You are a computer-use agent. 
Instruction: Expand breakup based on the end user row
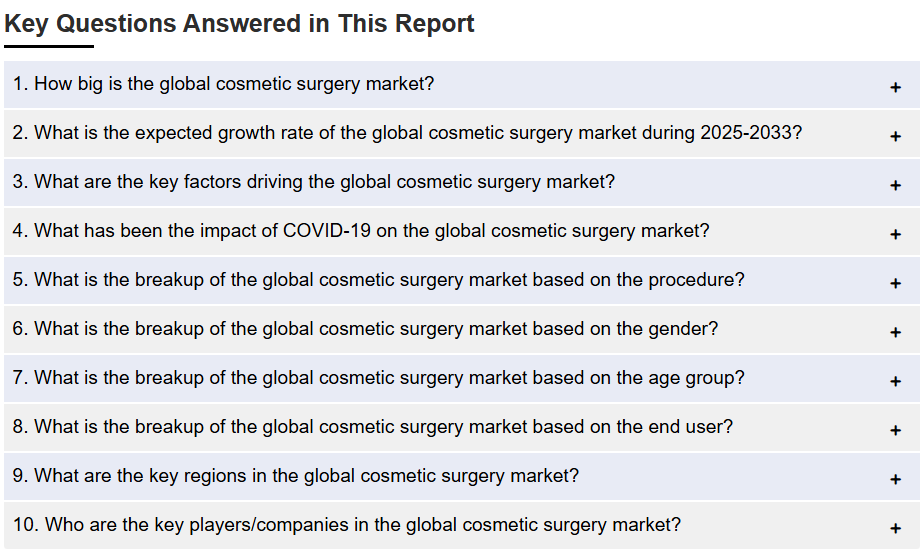click(x=462, y=427)
